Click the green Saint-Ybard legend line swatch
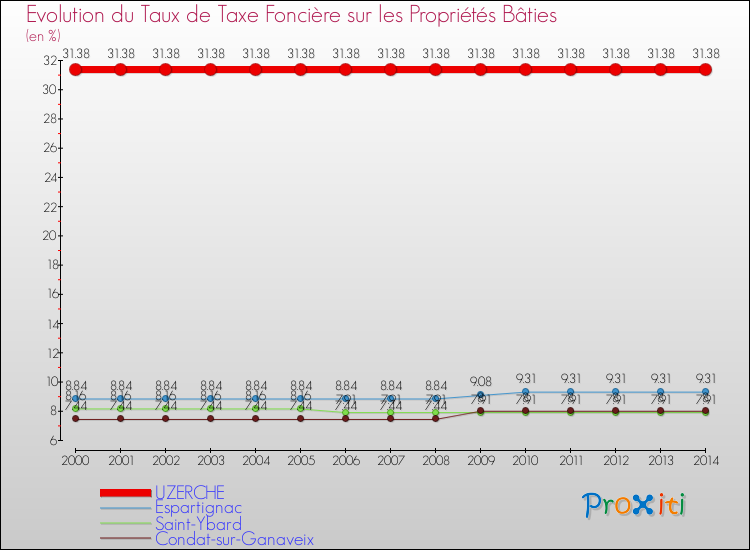The image size is (750, 550). 126,524
